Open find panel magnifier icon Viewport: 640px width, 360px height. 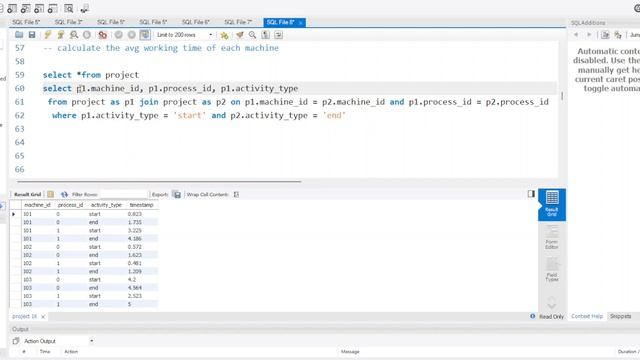coord(253,35)
